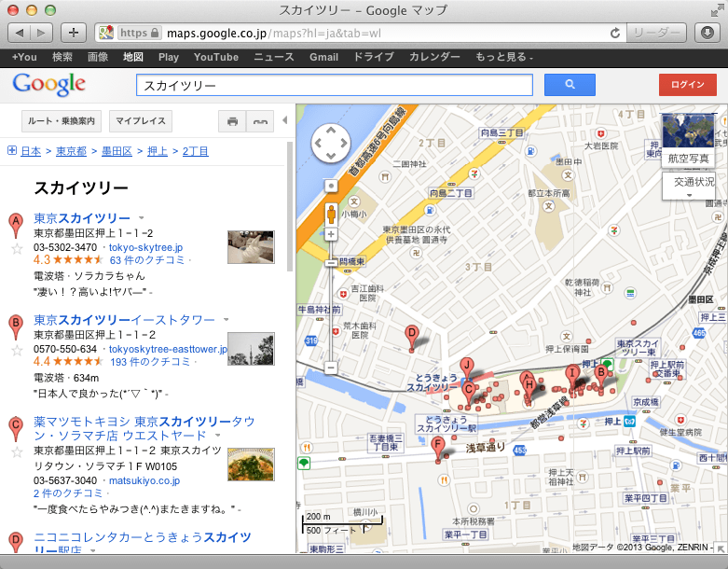Star the 薬マツモトキヨシ result C
Viewport: 728px width, 569px height.
click(x=17, y=452)
